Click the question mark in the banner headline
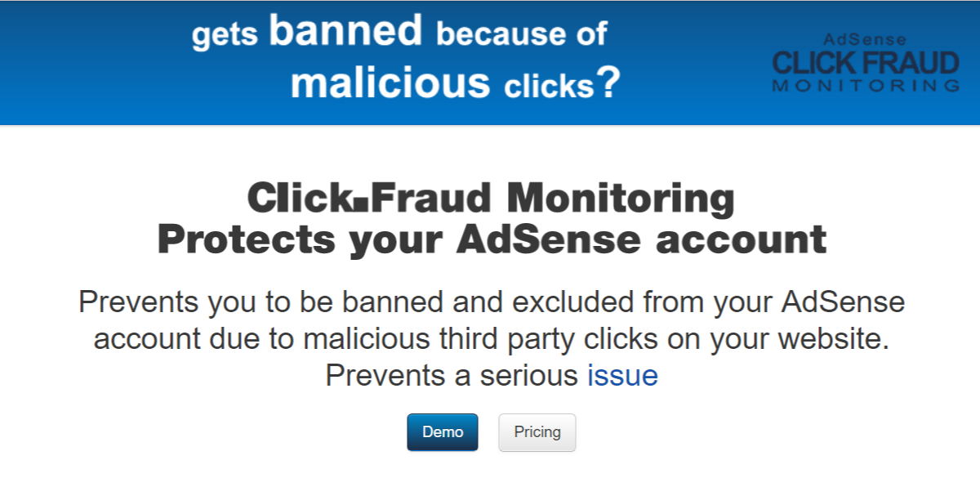 click(608, 83)
